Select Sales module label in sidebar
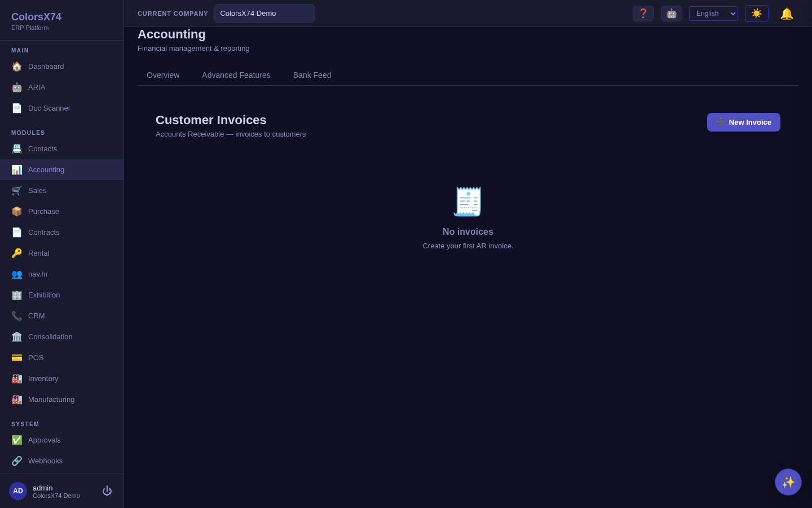 pyautogui.click(x=37, y=191)
